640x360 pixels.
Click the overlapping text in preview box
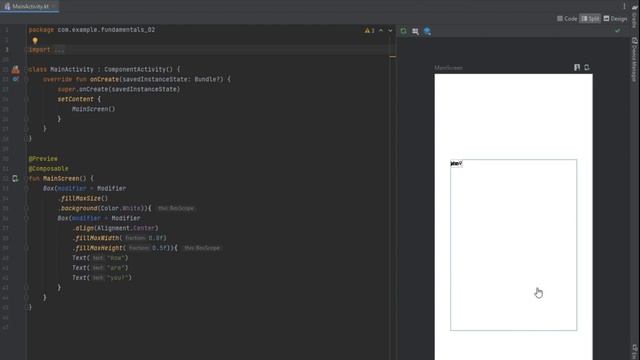point(456,164)
